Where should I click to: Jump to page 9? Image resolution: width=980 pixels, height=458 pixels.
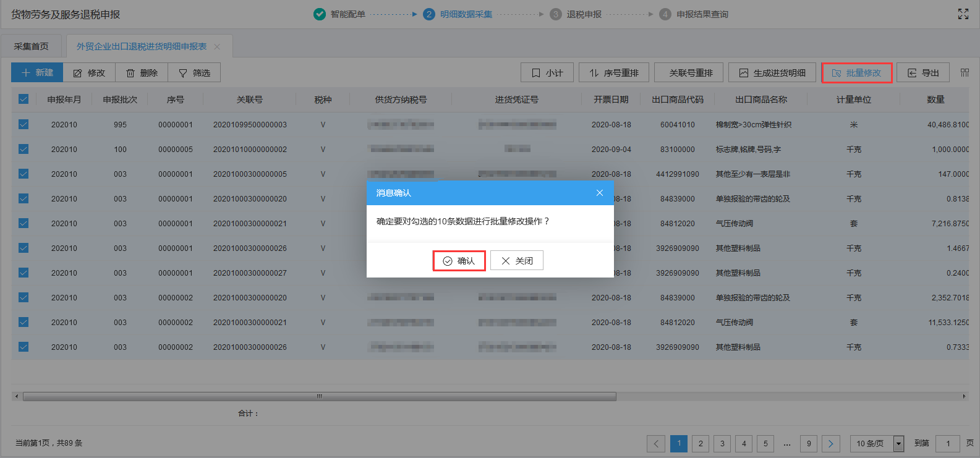[x=809, y=443]
